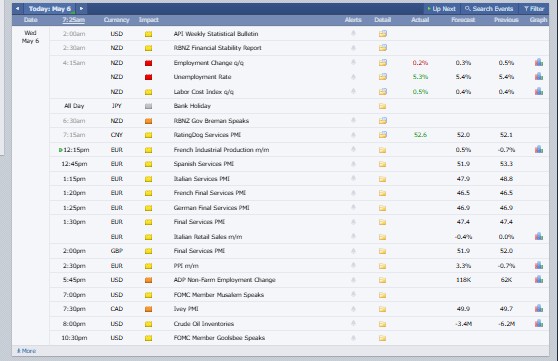Open detail folder for ADP Non-Farm Employment Change
The image size is (558, 361).
383,280
